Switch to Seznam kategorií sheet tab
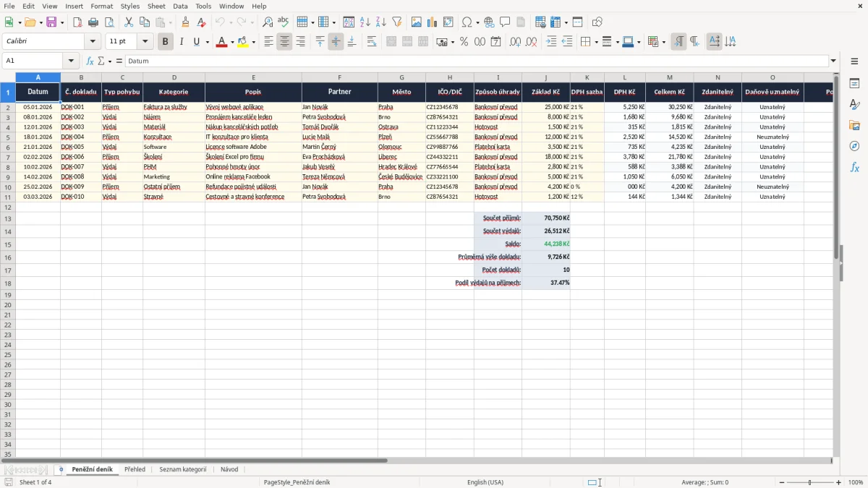Viewport: 868px width, 488px height. click(183, 469)
